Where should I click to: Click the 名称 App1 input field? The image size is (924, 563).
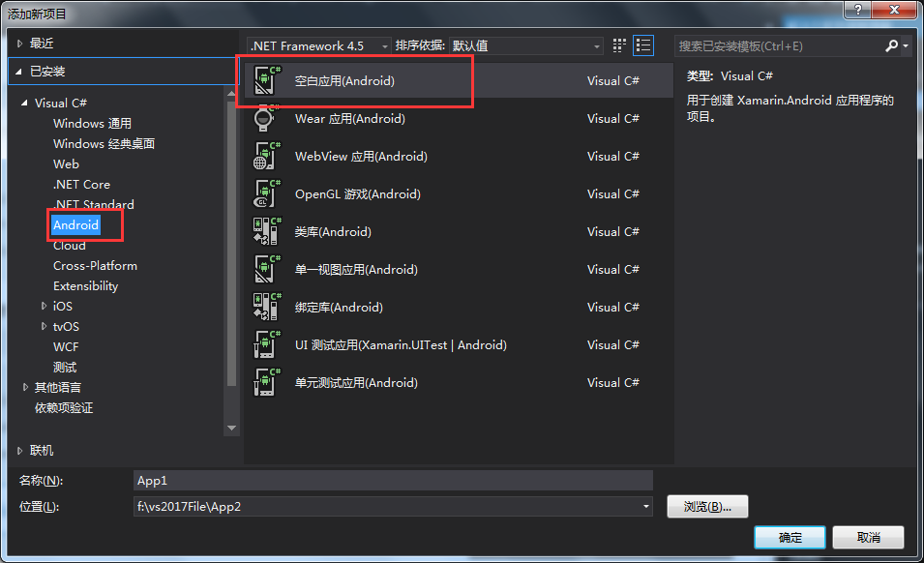click(393, 481)
